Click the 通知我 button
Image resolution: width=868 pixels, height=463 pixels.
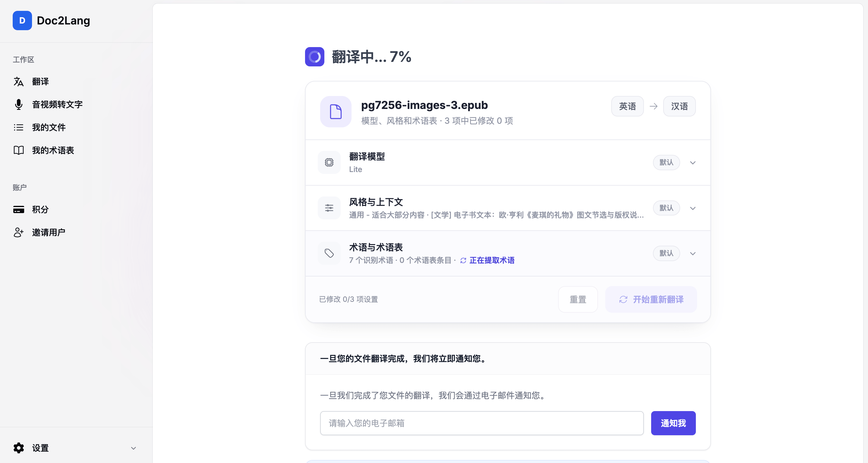coord(673,423)
